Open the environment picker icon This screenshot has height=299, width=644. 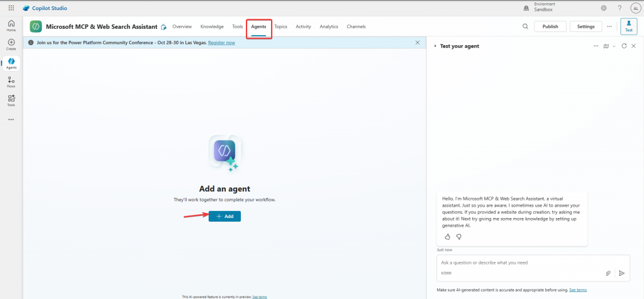click(526, 8)
